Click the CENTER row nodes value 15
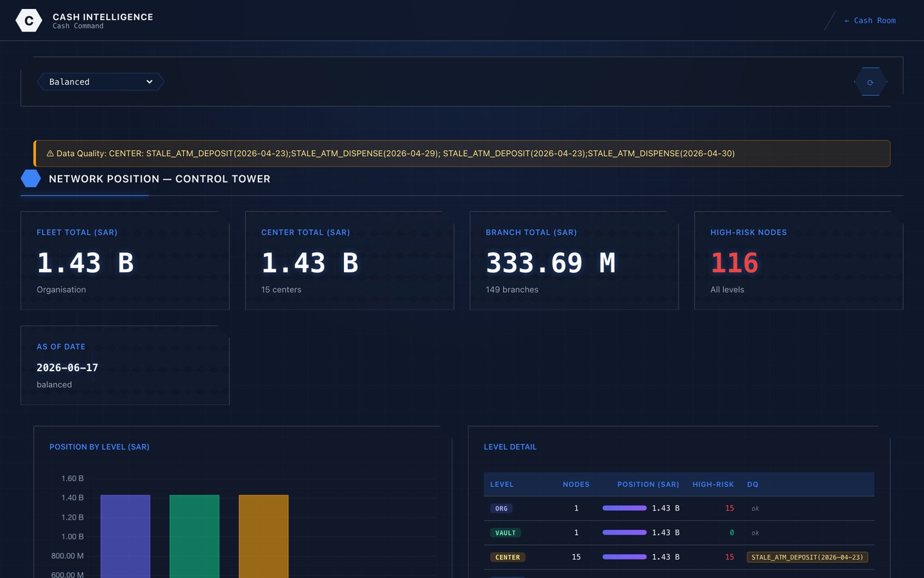Image resolution: width=924 pixels, height=578 pixels. coord(576,557)
